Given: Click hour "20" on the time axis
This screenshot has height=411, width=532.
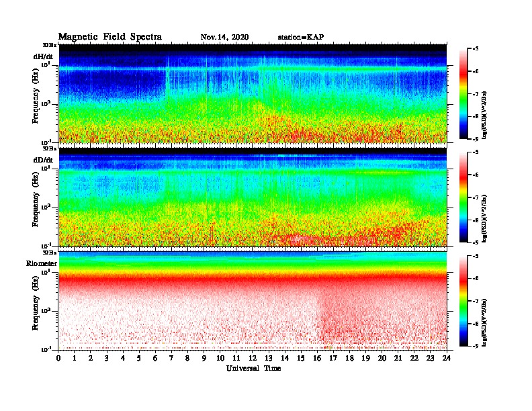Looking at the screenshot, I should tap(382, 358).
